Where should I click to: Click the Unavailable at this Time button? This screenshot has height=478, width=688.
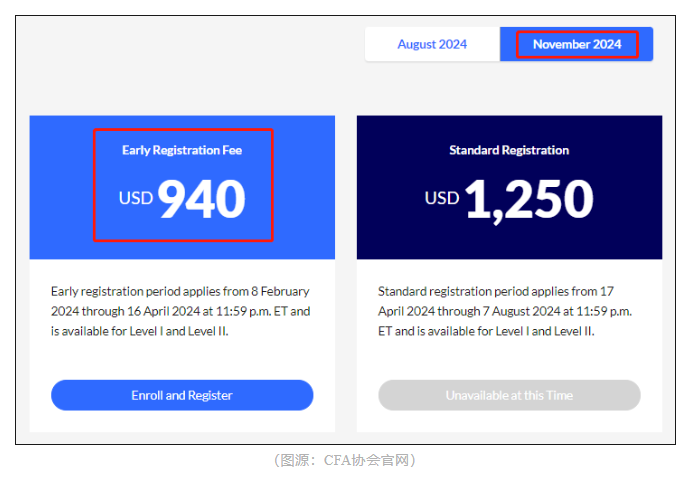pyautogui.click(x=509, y=395)
